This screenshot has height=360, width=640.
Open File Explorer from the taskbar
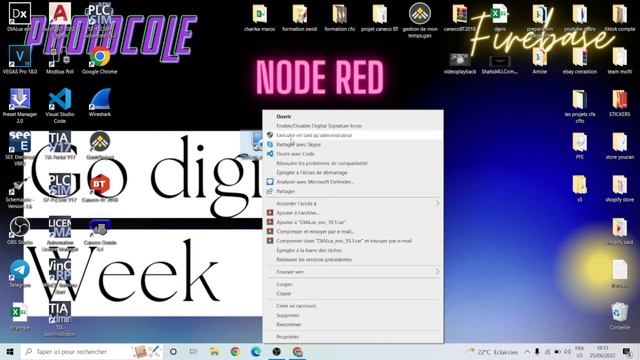coord(214,351)
